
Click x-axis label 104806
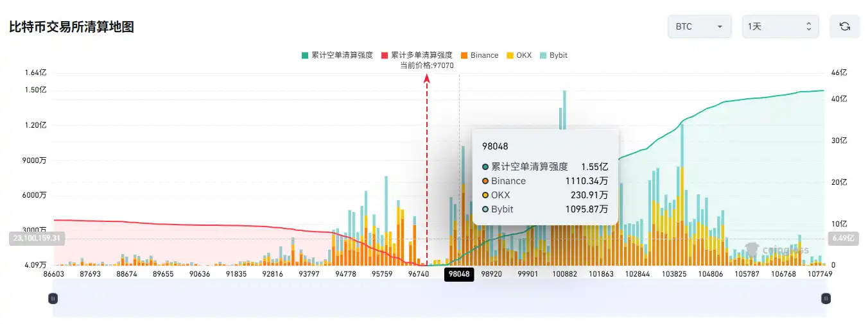(x=711, y=274)
